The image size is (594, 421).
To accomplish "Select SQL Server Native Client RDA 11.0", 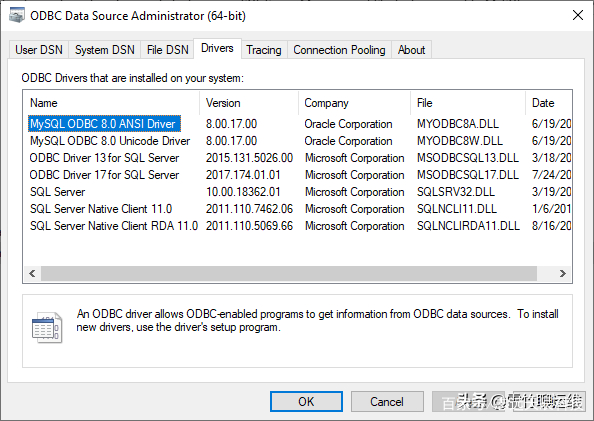I will point(114,226).
